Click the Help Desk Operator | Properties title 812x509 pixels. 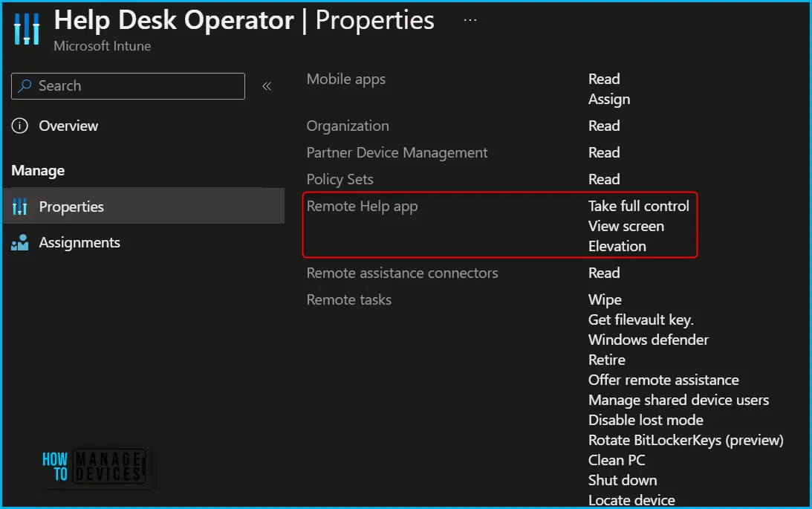244,21
